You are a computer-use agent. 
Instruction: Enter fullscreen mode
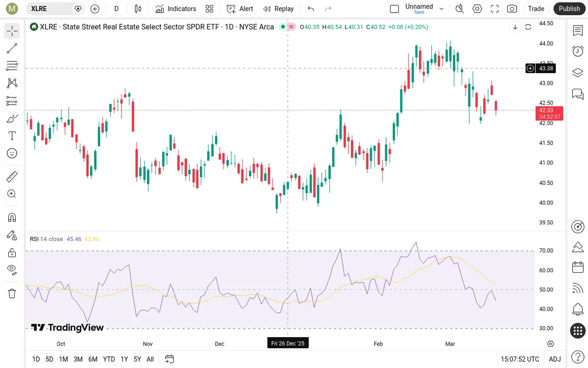[x=494, y=9]
